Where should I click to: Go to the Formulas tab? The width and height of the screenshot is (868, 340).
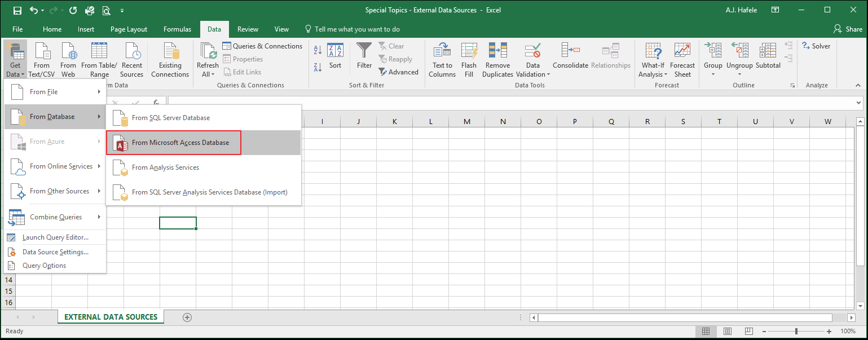coord(177,29)
